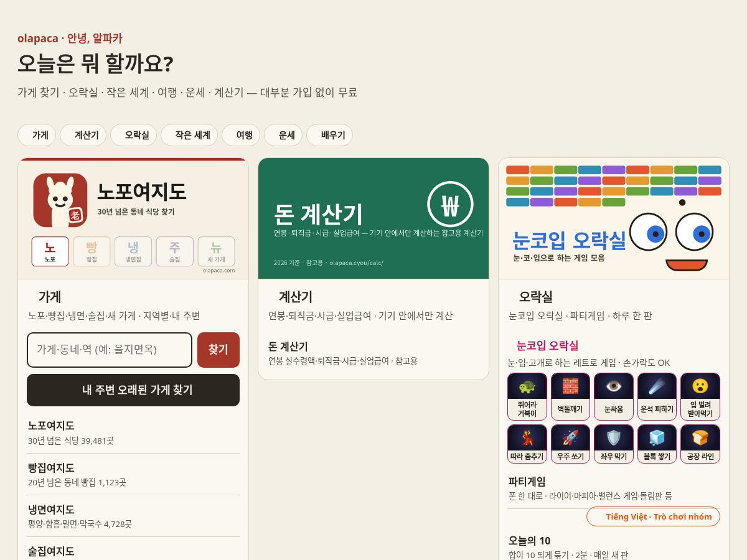Click the 계산기 section heading

click(296, 297)
